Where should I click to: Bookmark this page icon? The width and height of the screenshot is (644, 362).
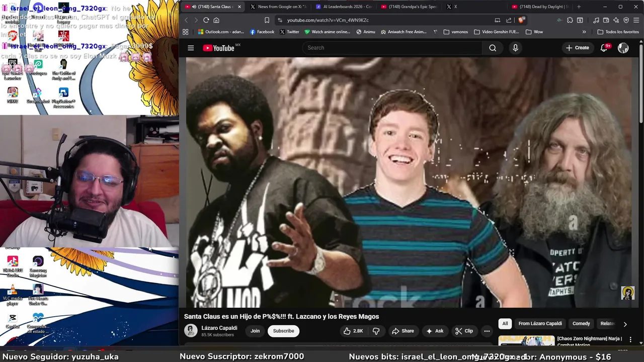pyautogui.click(x=267, y=20)
